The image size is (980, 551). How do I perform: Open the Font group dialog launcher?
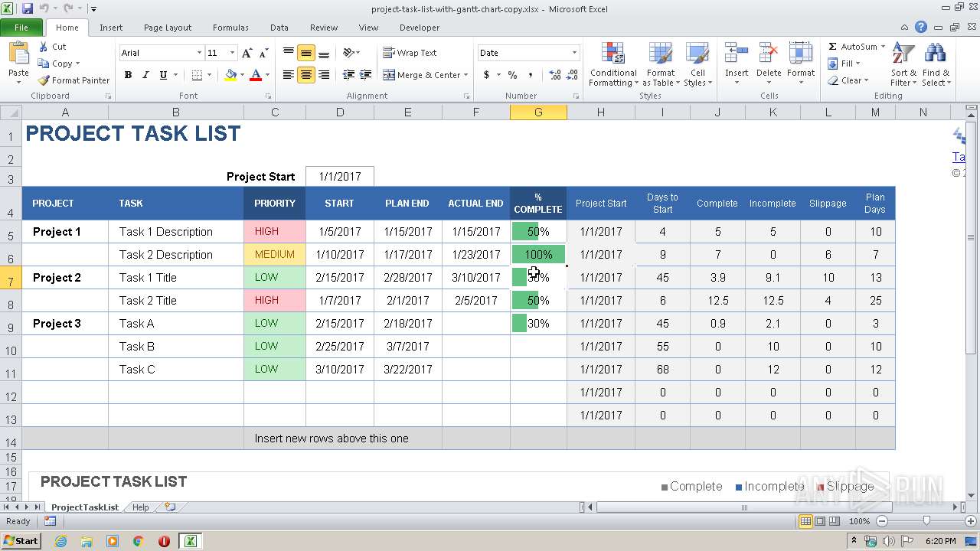tap(268, 96)
